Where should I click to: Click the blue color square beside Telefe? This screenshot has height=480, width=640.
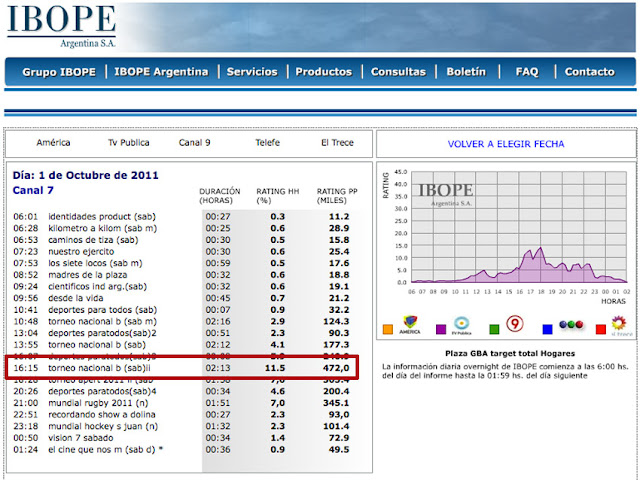click(547, 329)
